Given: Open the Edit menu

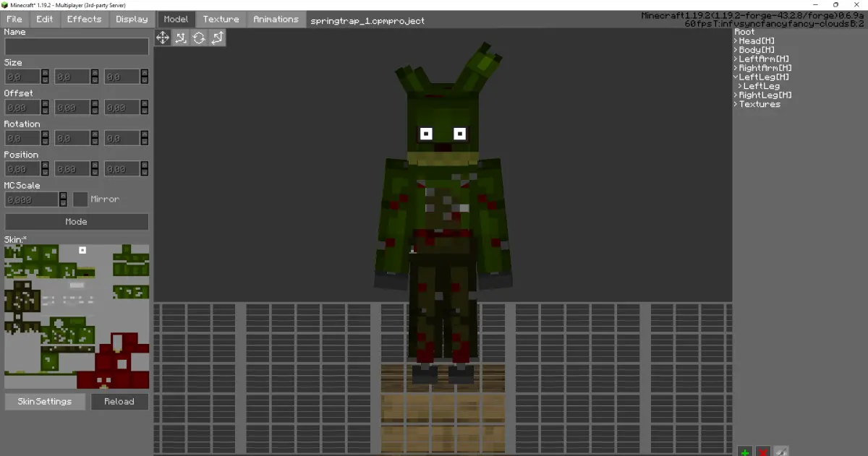Looking at the screenshot, I should point(45,19).
